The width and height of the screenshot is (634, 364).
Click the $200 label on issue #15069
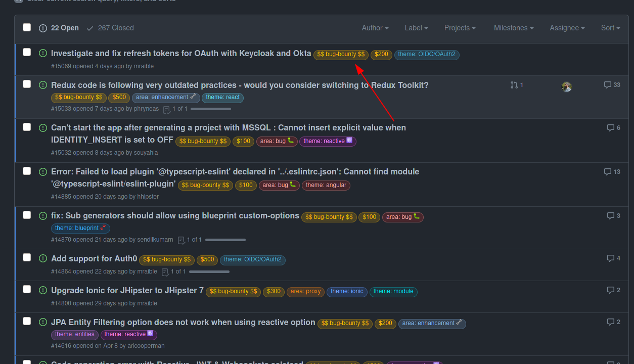click(381, 55)
